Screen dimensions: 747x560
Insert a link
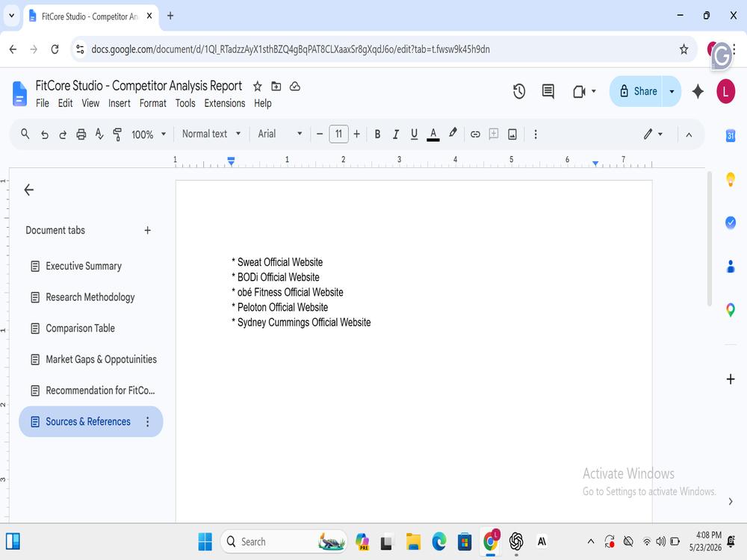[x=475, y=134]
